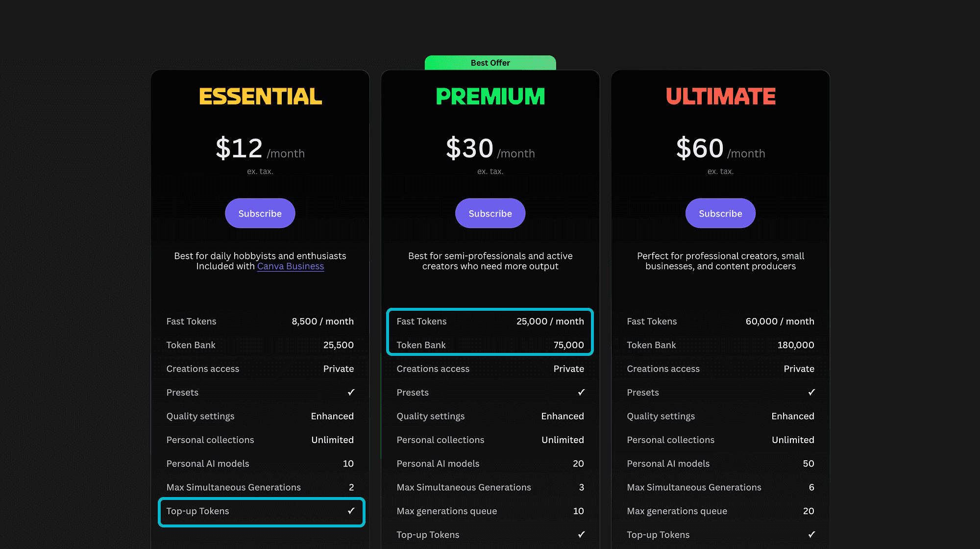Toggle Top-up Tokens checkmark on Ultimate plan
Image resolution: width=980 pixels, height=549 pixels.
(x=812, y=534)
